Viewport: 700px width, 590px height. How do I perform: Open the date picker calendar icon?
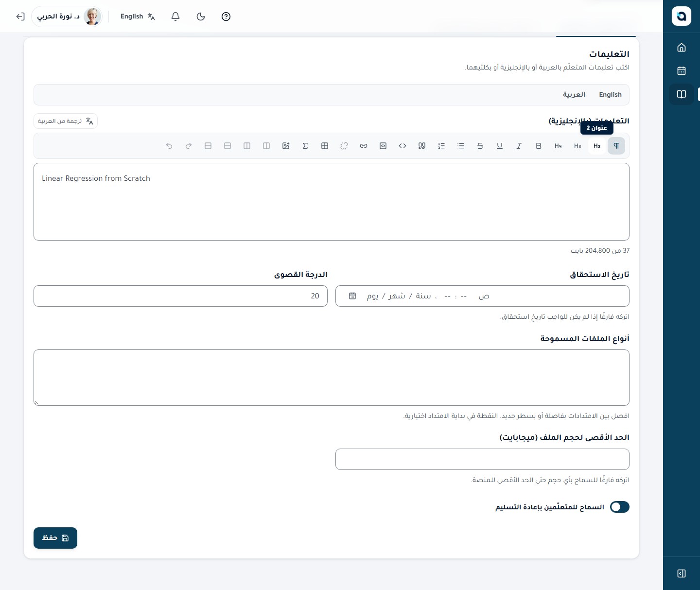pos(352,296)
